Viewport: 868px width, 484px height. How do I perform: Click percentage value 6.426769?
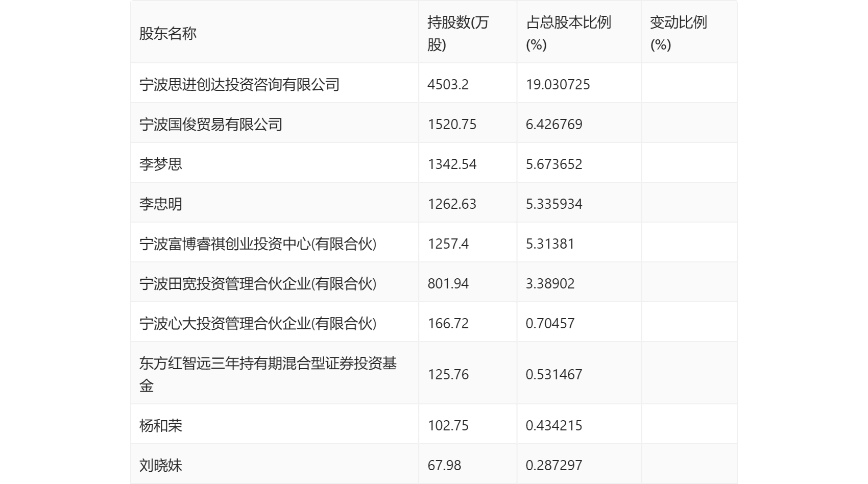(x=554, y=124)
